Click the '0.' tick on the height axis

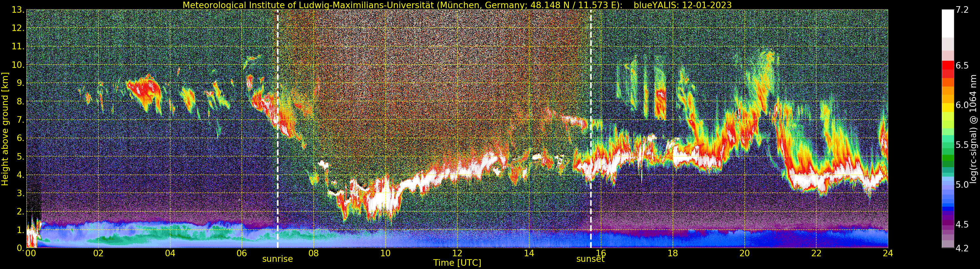point(21,248)
